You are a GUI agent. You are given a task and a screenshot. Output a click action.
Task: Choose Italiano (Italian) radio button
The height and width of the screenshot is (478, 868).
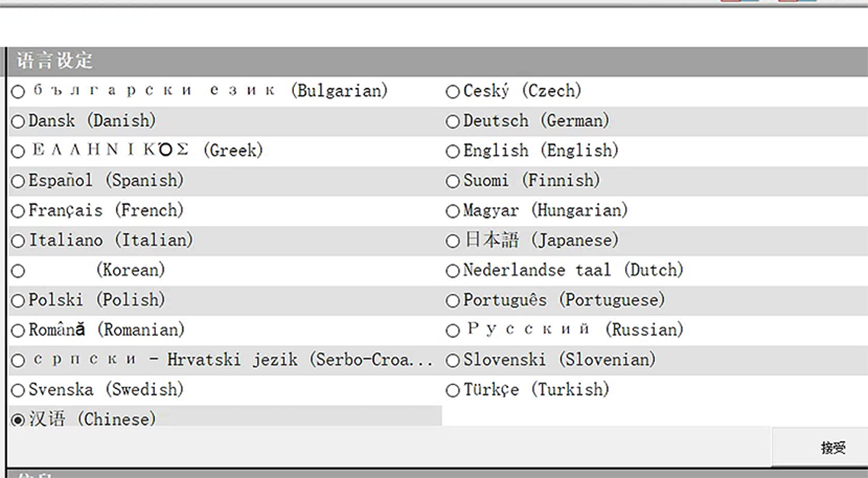tap(18, 241)
